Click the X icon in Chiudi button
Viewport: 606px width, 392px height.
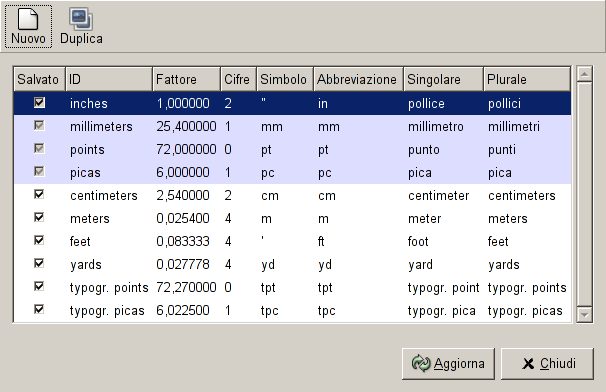(x=528, y=363)
